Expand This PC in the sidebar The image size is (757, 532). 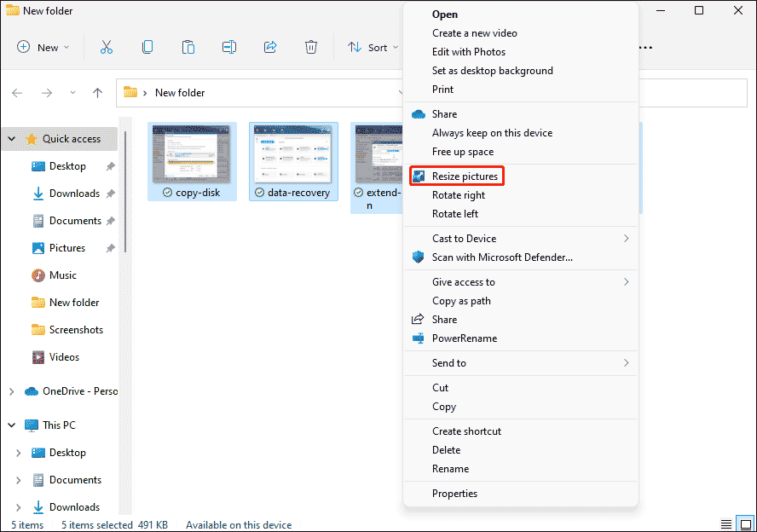[x=11, y=425]
